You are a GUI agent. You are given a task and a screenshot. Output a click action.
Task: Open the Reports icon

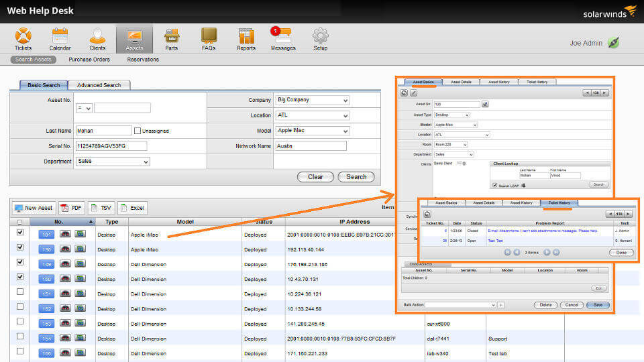click(246, 36)
